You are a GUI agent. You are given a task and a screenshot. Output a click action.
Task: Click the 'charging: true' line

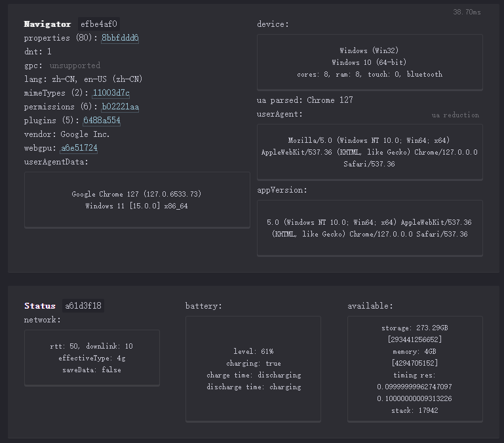(x=254, y=363)
